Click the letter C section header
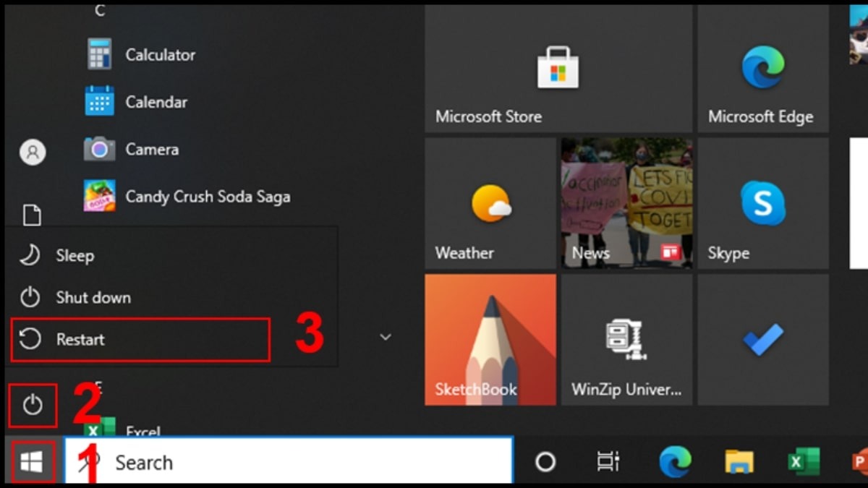 pos(100,10)
